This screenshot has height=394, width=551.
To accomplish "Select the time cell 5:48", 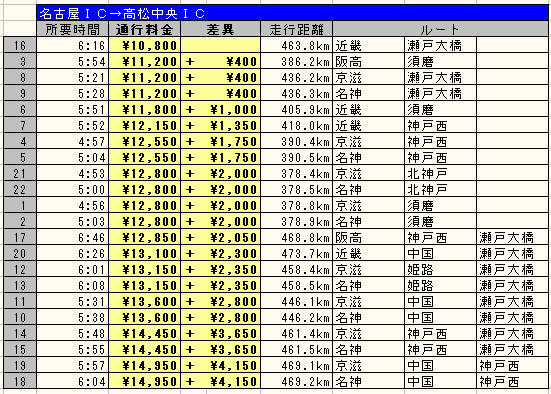I will (x=73, y=333).
